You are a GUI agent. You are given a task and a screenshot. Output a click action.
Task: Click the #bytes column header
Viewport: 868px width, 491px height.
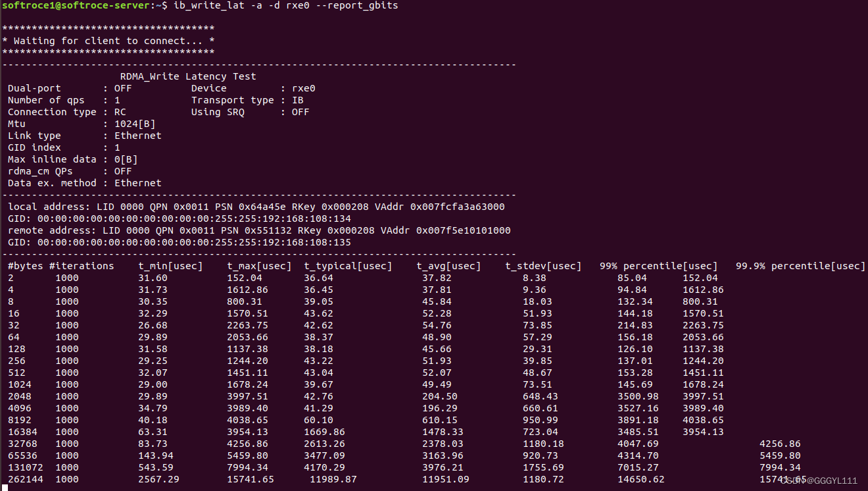coord(25,266)
